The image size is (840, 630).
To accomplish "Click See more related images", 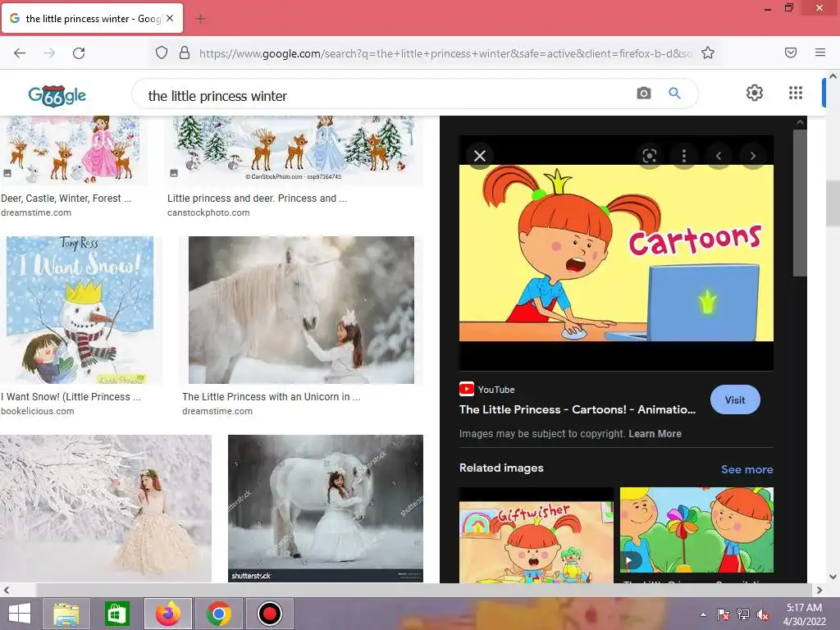I will tap(746, 469).
